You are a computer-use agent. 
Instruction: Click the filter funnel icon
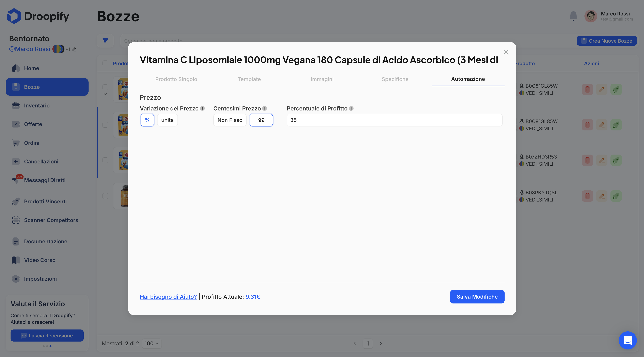pos(105,40)
